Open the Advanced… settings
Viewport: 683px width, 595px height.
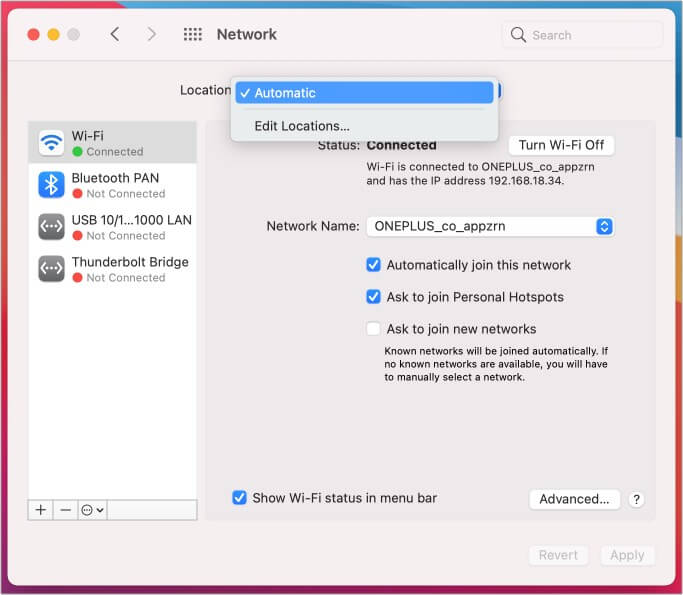(574, 499)
